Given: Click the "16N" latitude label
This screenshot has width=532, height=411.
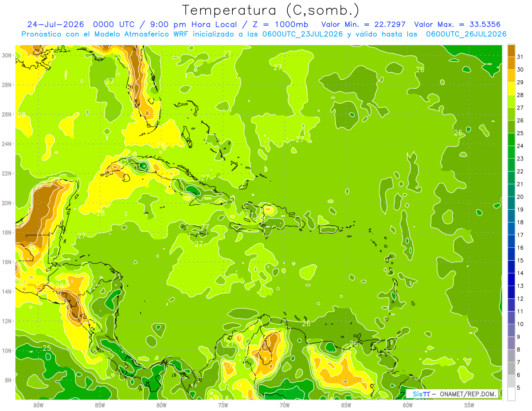Looking at the screenshot, I should [x=7, y=262].
